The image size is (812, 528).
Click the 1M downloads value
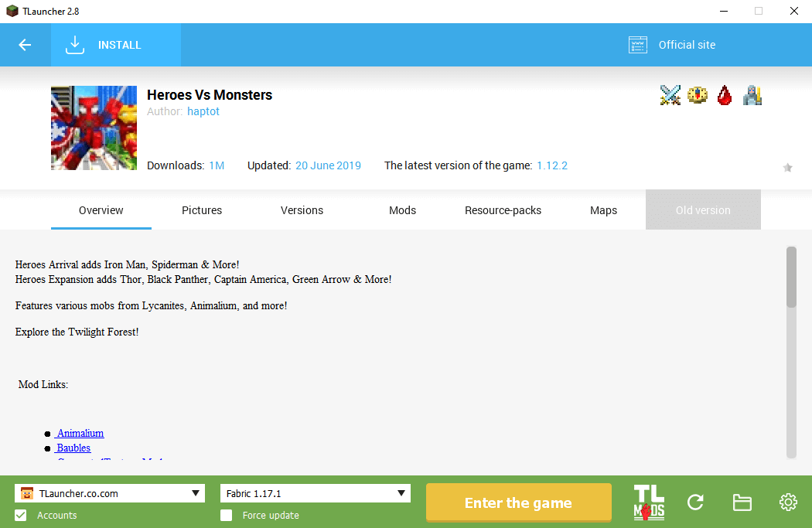[x=217, y=165]
